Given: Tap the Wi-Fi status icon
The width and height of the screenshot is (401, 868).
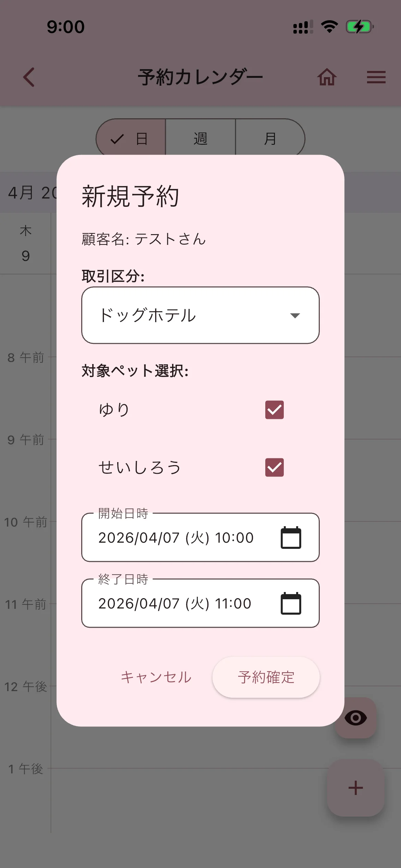Looking at the screenshot, I should [x=329, y=27].
